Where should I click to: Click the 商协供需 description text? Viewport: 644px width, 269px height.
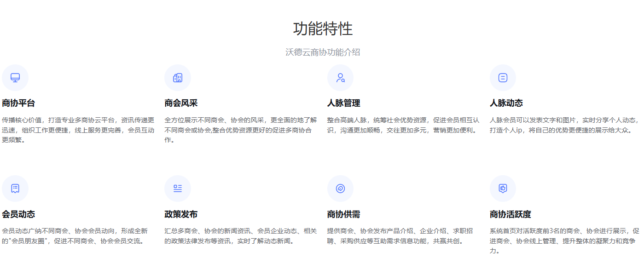400,236
